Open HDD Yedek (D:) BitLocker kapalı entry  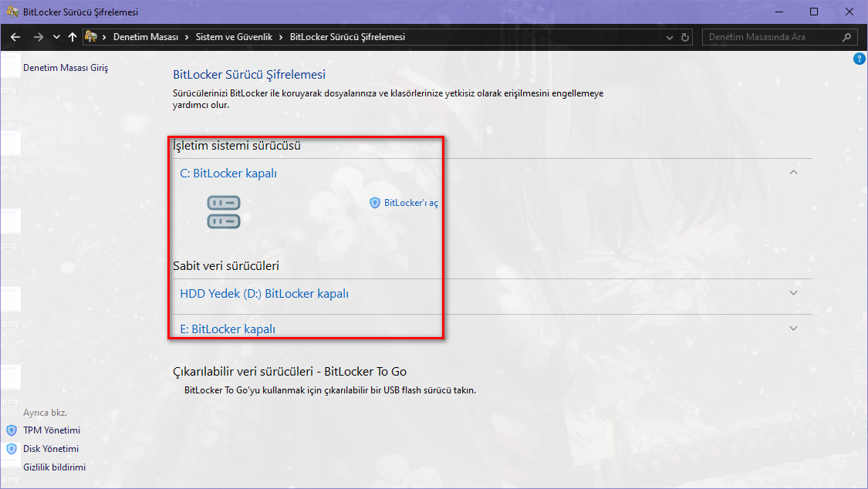point(264,294)
